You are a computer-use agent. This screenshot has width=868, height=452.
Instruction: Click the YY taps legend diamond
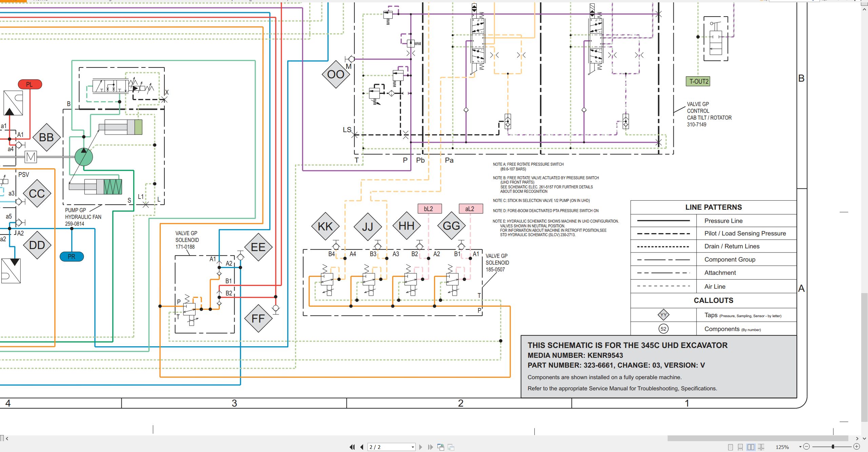tap(664, 315)
